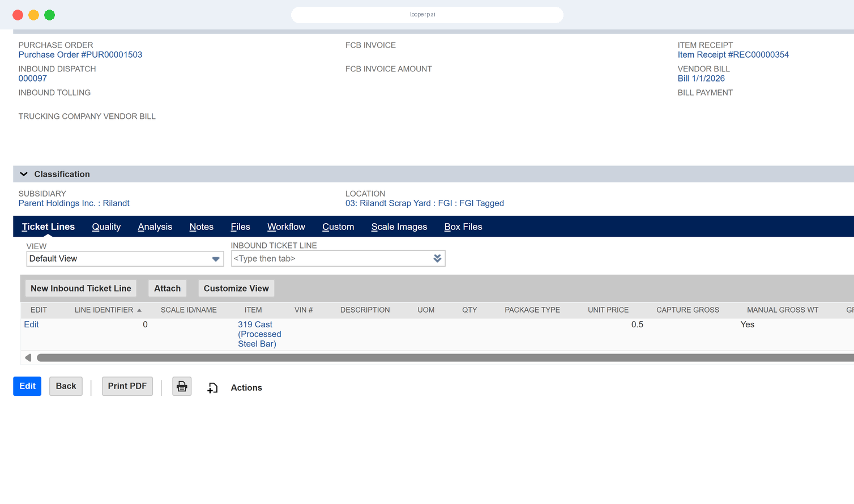Open the Quality tab

(106, 227)
